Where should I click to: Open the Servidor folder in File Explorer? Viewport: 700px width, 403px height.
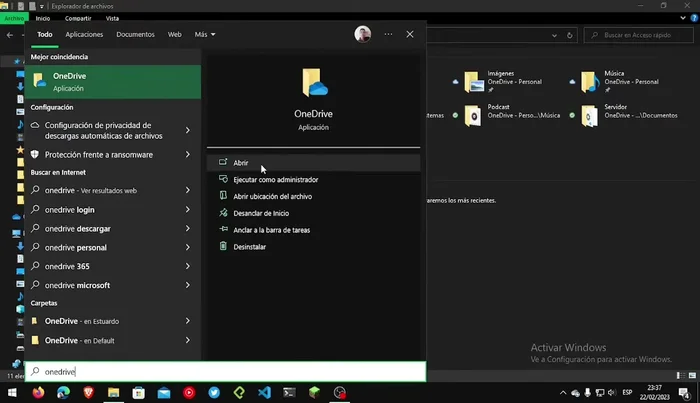tap(625, 115)
